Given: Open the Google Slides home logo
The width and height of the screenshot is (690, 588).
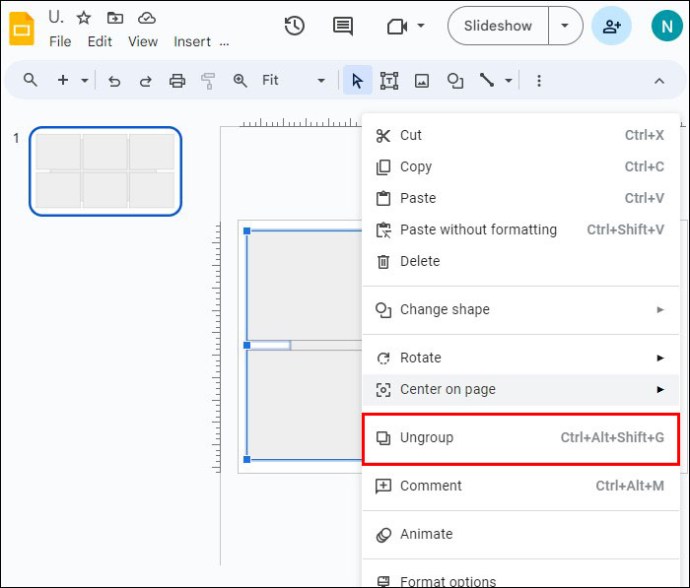Looking at the screenshot, I should coord(22,29).
